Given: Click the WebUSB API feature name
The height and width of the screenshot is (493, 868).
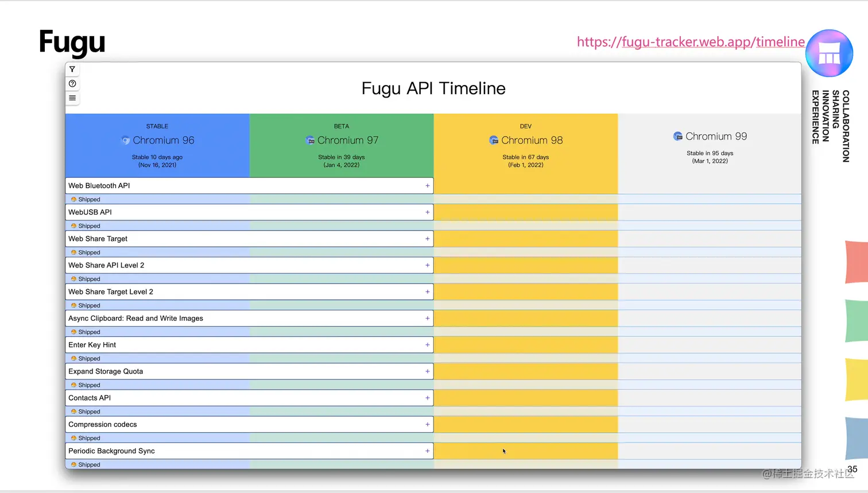Looking at the screenshot, I should pos(90,212).
